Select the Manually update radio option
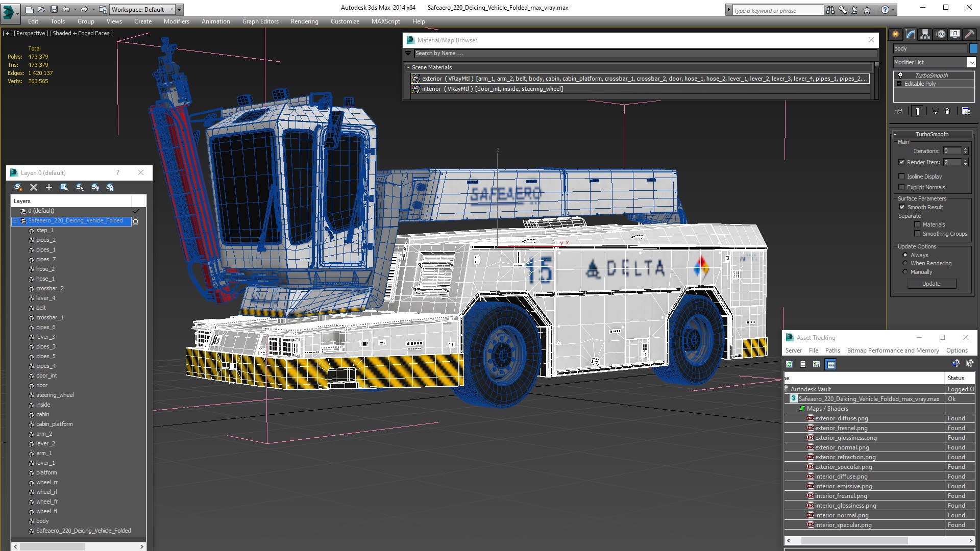This screenshot has width=980, height=551. [x=905, y=272]
